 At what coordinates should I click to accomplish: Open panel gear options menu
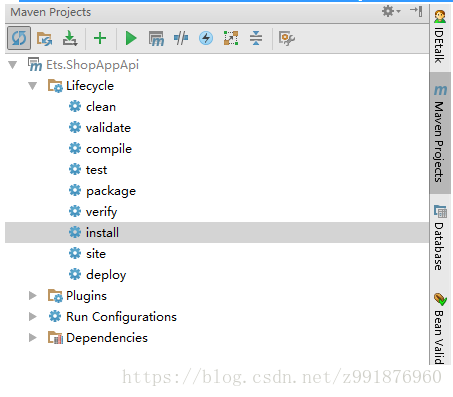tap(391, 11)
